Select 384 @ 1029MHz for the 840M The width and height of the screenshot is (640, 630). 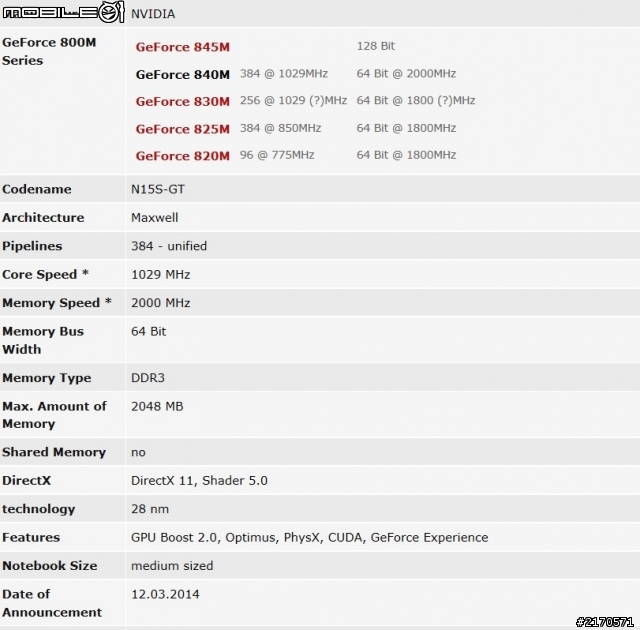click(284, 73)
